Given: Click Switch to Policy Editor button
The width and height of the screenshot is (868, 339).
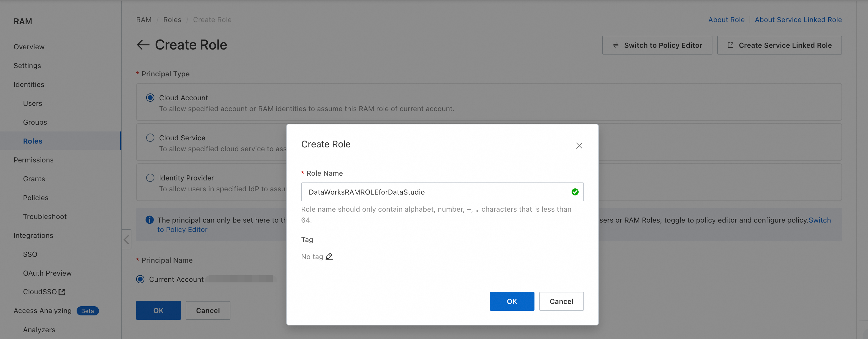Looking at the screenshot, I should (657, 45).
